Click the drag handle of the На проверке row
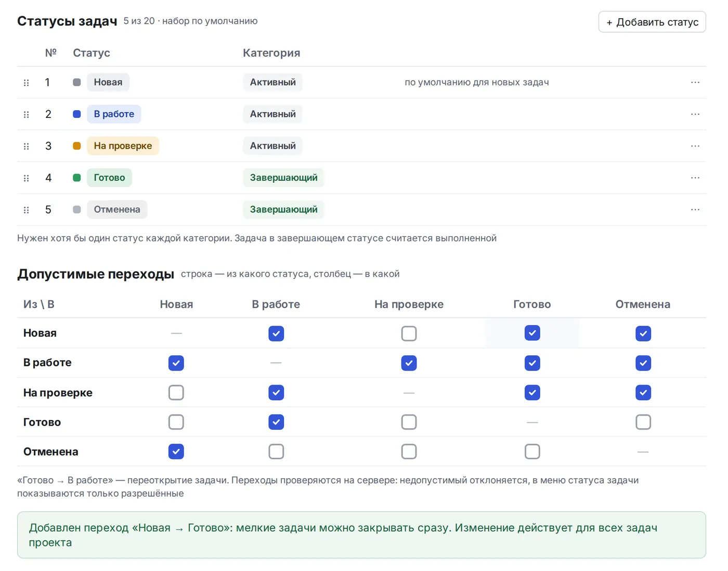 click(27, 146)
